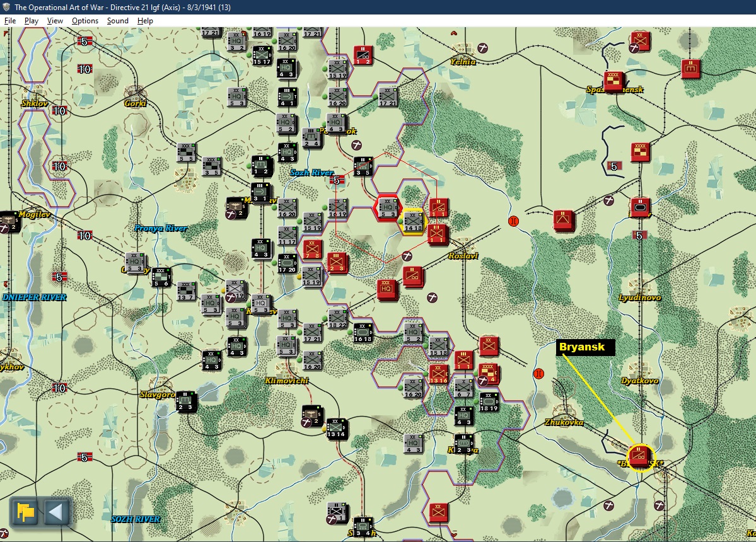The height and width of the screenshot is (542, 756).
Task: Select the Soviet XXX HQ counter
Action: click(x=387, y=289)
